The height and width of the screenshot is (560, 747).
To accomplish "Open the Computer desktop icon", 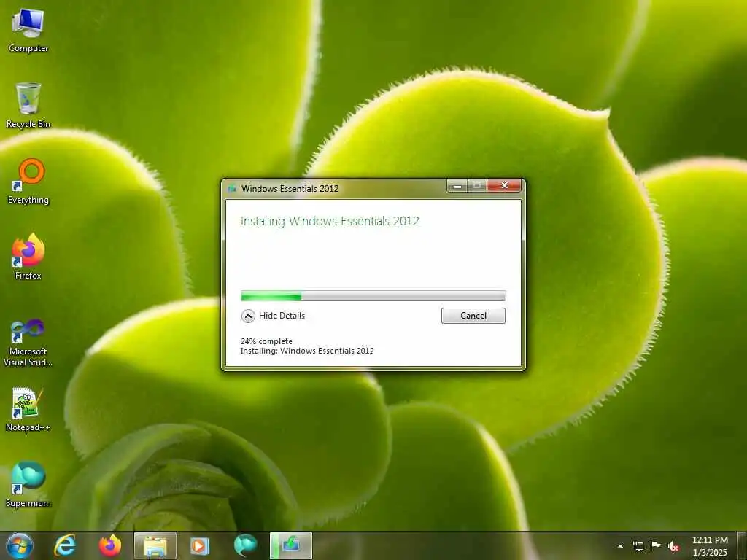I will [28, 29].
